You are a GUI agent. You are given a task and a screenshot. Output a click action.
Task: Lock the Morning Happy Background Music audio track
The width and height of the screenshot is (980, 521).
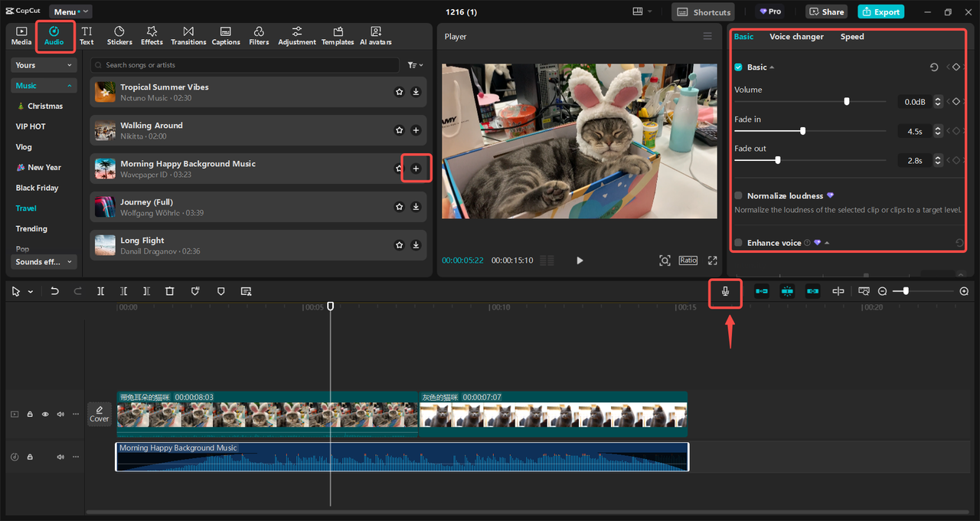(30, 457)
